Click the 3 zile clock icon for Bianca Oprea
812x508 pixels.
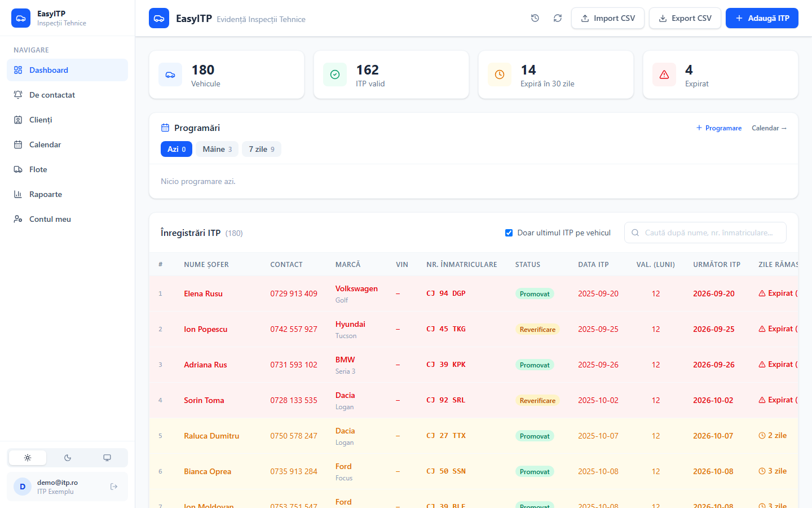(762, 471)
